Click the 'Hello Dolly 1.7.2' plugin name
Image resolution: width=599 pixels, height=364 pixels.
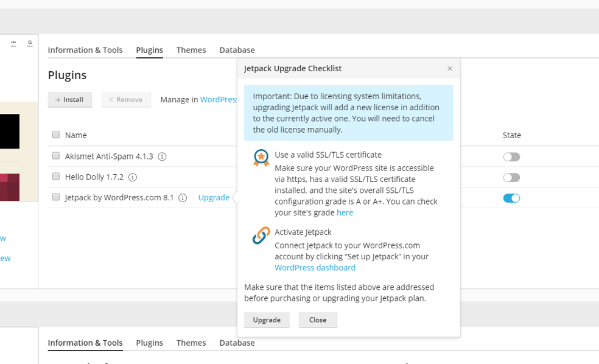click(94, 177)
